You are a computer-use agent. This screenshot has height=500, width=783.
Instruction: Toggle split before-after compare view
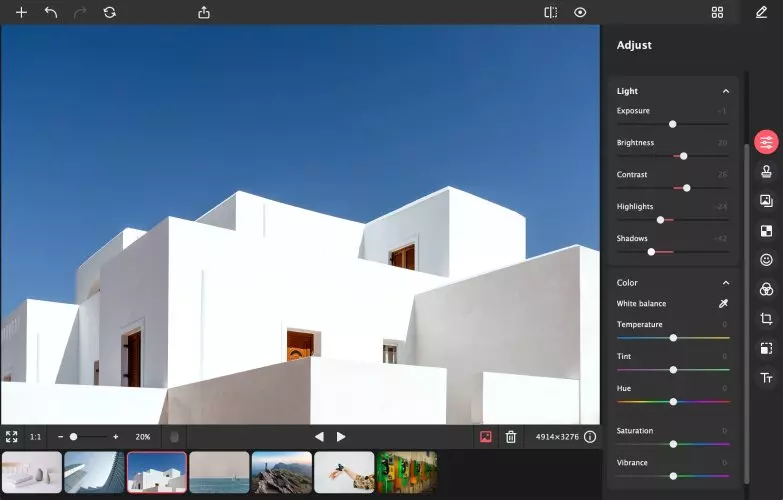click(x=550, y=12)
